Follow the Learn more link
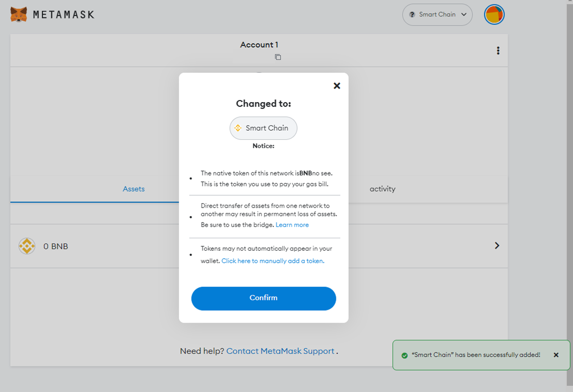 [292, 225]
